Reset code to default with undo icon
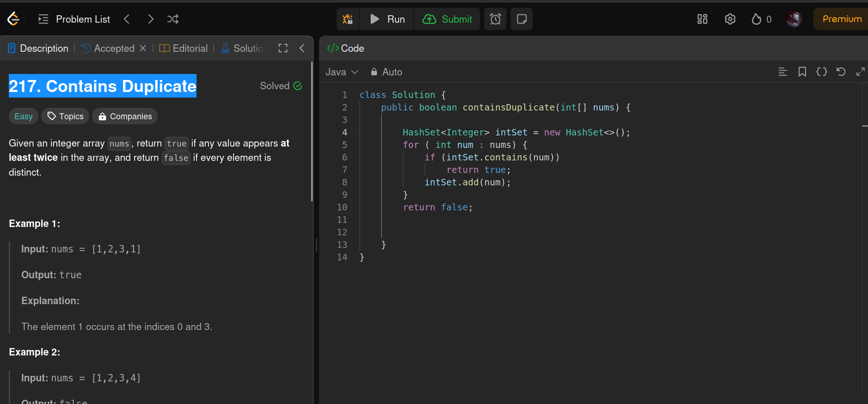Screen dimensions: 868x404 tap(841, 72)
